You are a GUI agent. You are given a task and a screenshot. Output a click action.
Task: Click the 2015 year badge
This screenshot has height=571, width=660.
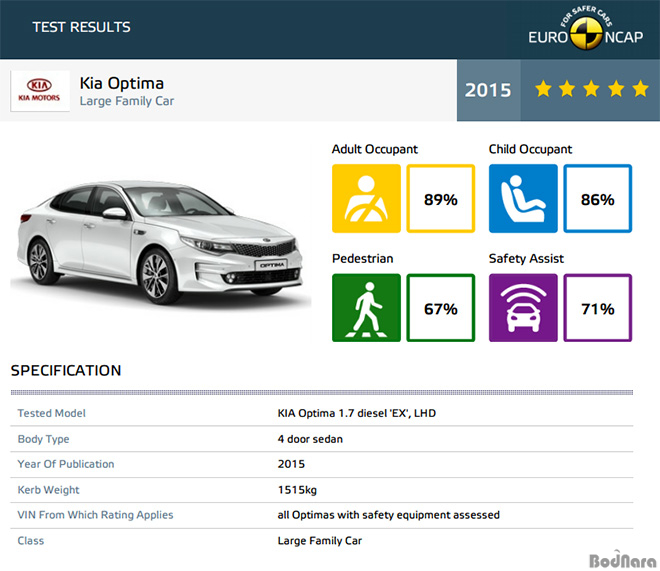[x=488, y=90]
